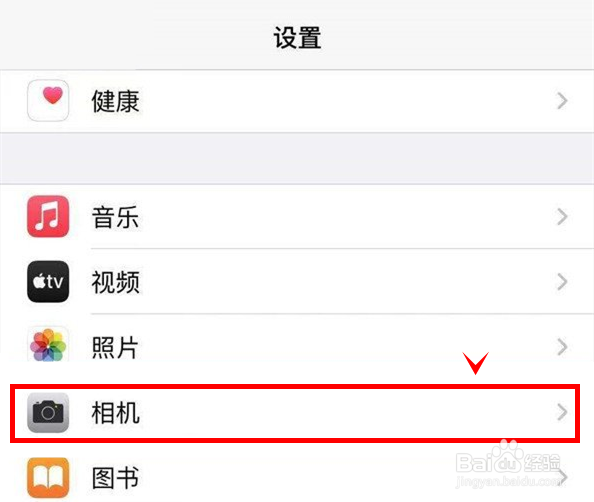Tap the Photos pinwheel icon
Image resolution: width=594 pixels, height=502 pixels.
[x=48, y=345]
